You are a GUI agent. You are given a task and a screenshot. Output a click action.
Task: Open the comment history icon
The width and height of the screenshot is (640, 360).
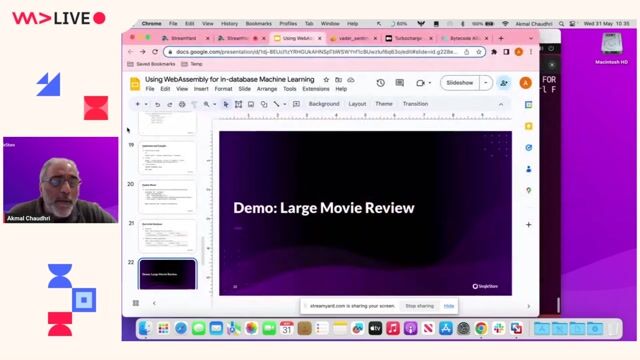(400, 83)
